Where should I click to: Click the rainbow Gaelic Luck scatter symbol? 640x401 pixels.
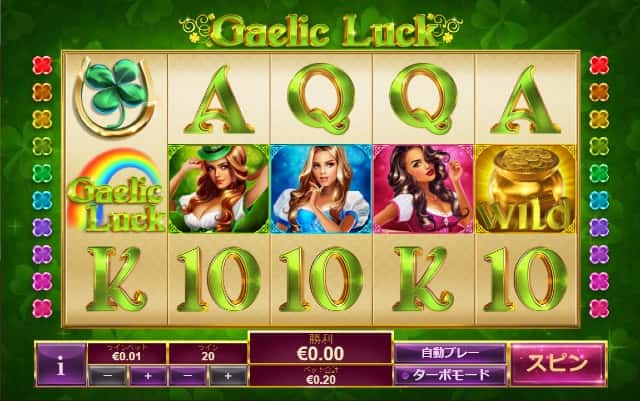coord(116,190)
